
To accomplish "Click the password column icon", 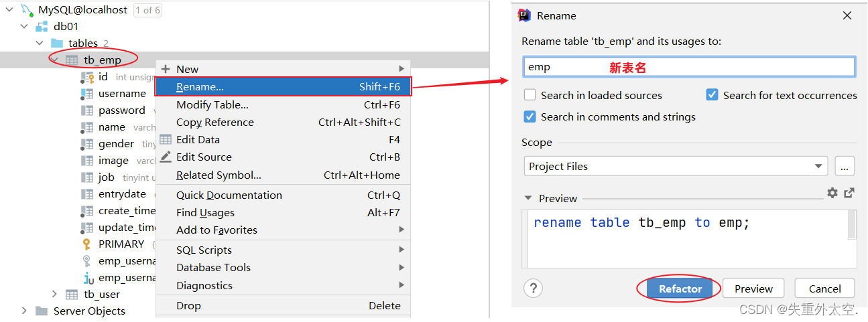I will point(87,110).
